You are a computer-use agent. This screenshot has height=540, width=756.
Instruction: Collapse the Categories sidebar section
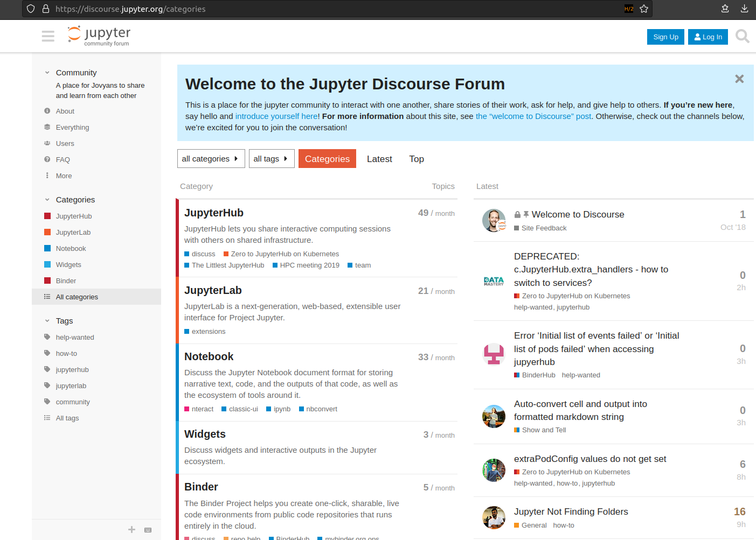pos(47,200)
